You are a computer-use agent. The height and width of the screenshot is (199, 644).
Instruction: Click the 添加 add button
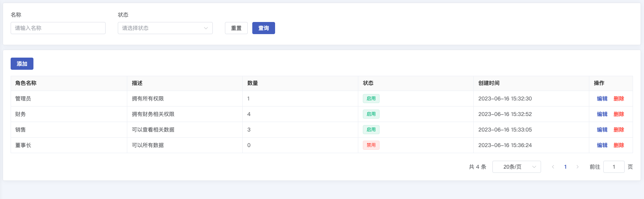(x=22, y=64)
